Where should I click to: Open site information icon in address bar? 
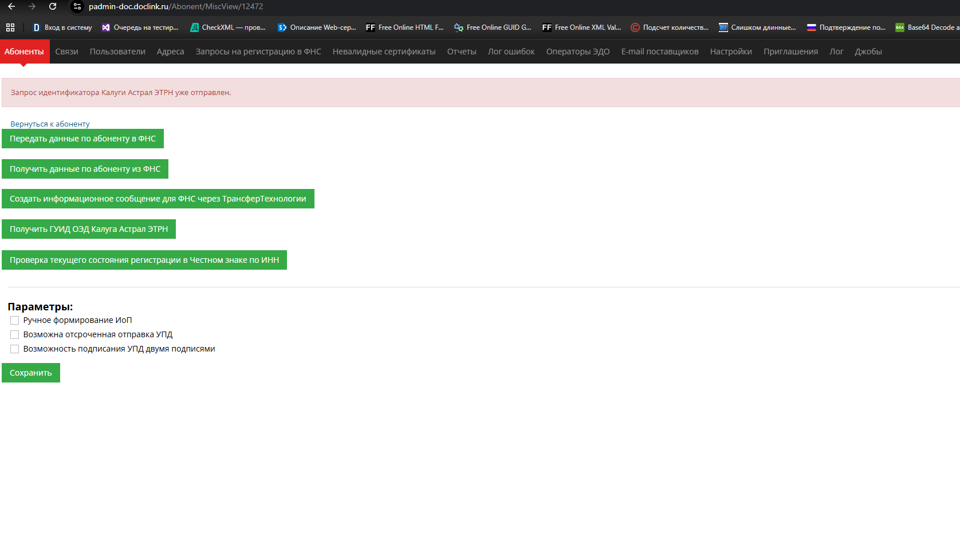pyautogui.click(x=77, y=6)
